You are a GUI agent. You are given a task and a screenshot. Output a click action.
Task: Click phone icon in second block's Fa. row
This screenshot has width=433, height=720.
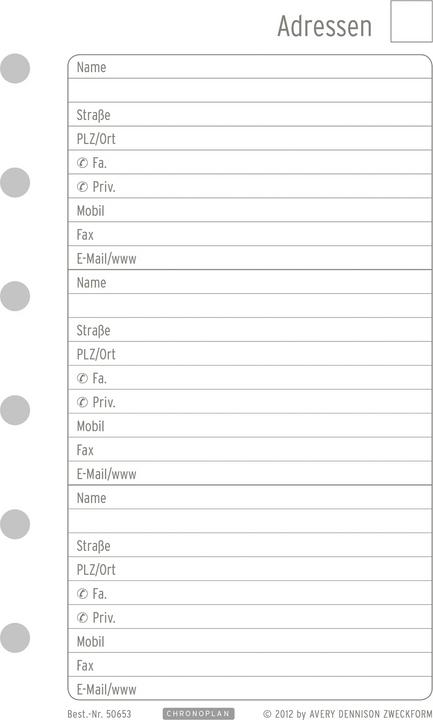coord(82,378)
